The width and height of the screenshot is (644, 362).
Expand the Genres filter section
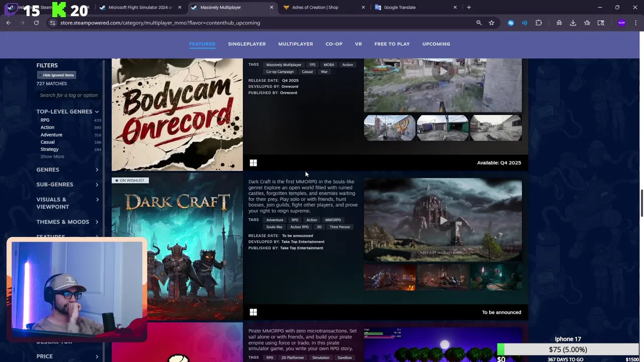67,169
